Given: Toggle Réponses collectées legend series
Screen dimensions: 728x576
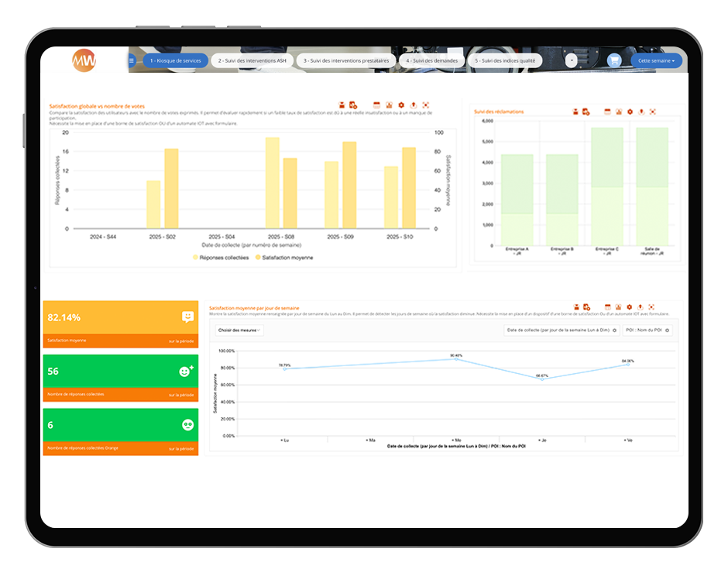Looking at the screenshot, I should tap(221, 257).
